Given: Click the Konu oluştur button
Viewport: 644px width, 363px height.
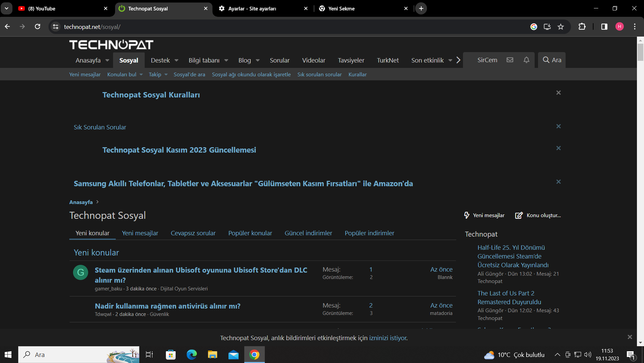Looking at the screenshot, I should pos(538,215).
